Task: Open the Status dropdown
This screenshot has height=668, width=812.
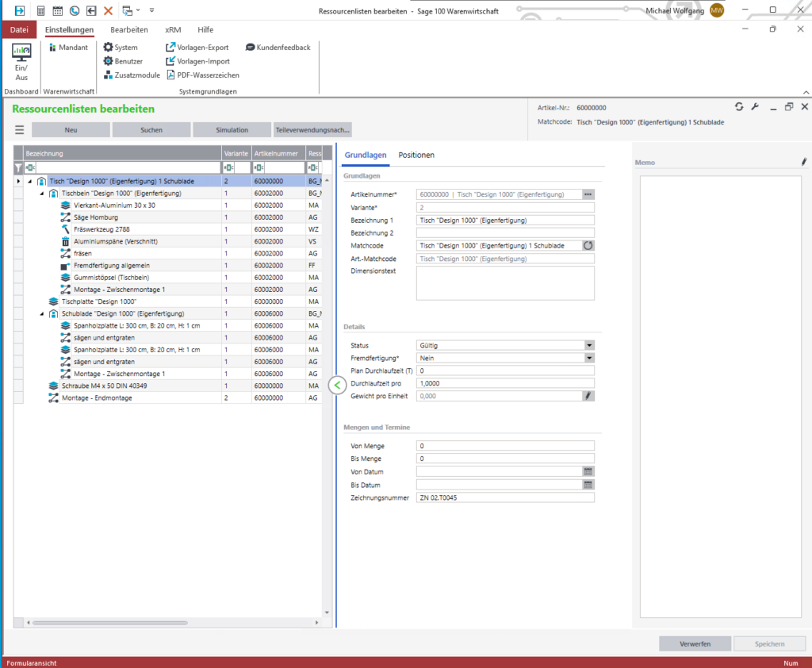Action: pos(589,345)
